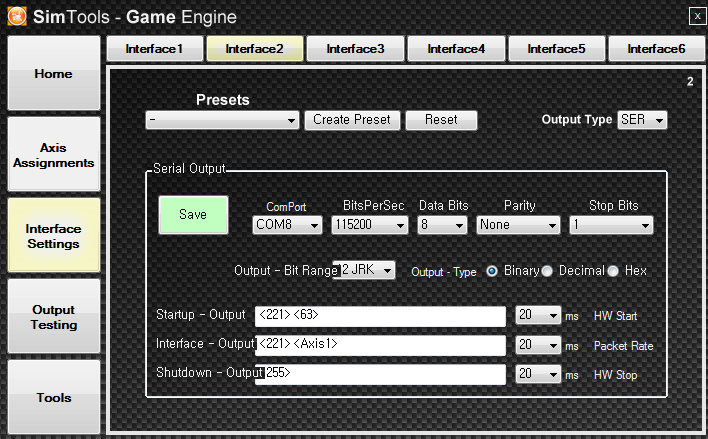Open the Parity None dropdown
708x439 pixels.
tap(518, 225)
